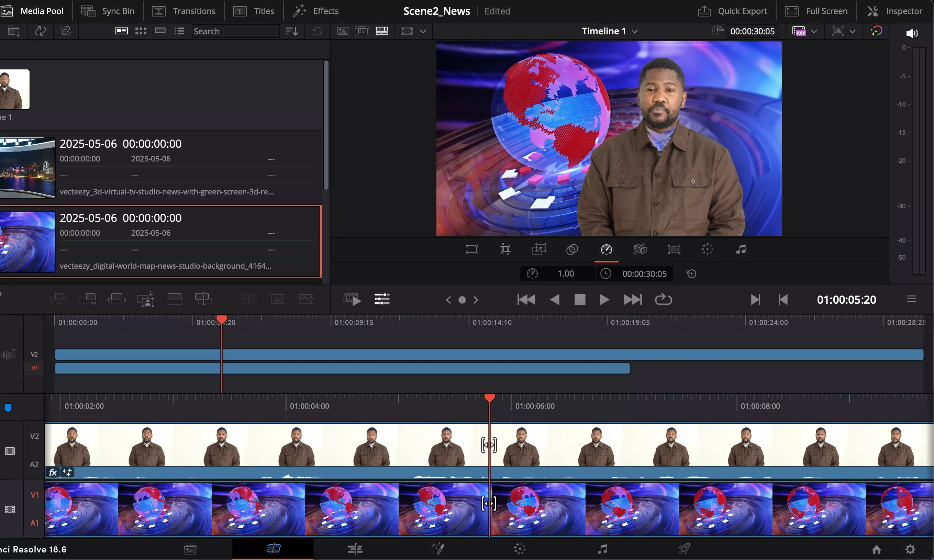
Task: Mute the audio with the speaker icon
Action: coord(912,33)
